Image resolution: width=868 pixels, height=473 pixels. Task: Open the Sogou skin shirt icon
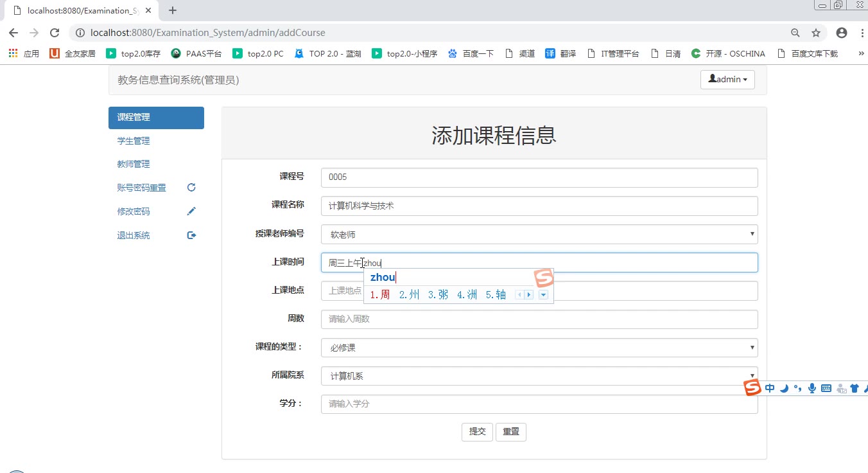click(855, 388)
